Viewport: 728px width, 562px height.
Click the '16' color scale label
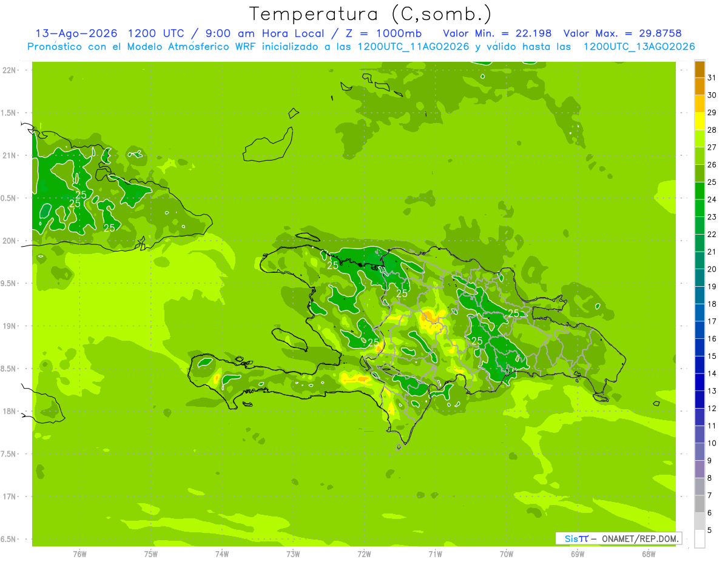[712, 339]
